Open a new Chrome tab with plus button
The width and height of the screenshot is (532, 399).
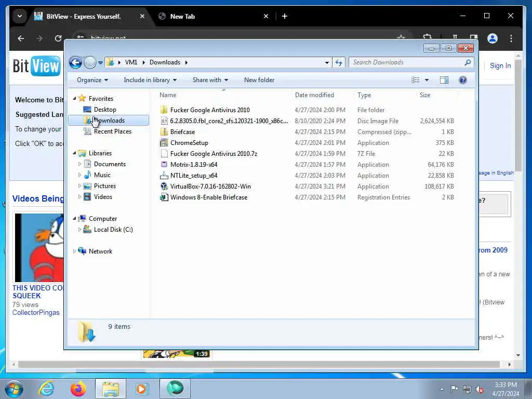[285, 16]
